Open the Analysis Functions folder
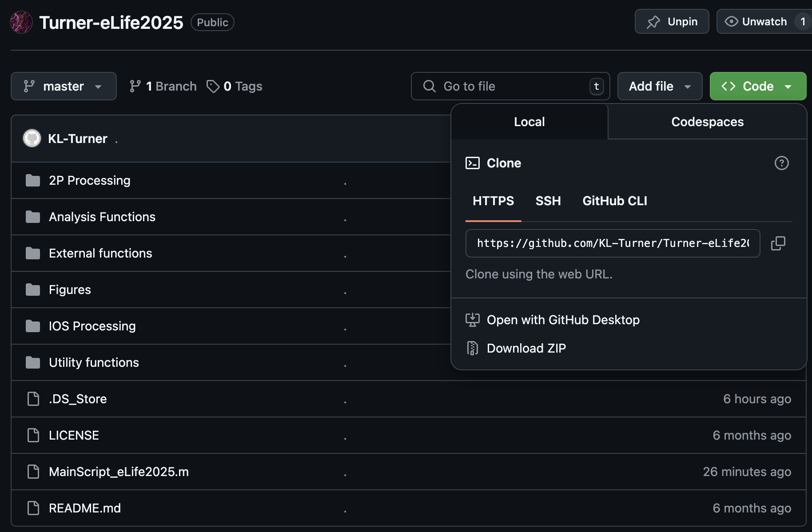Image resolution: width=812 pixels, height=532 pixels. (x=102, y=217)
